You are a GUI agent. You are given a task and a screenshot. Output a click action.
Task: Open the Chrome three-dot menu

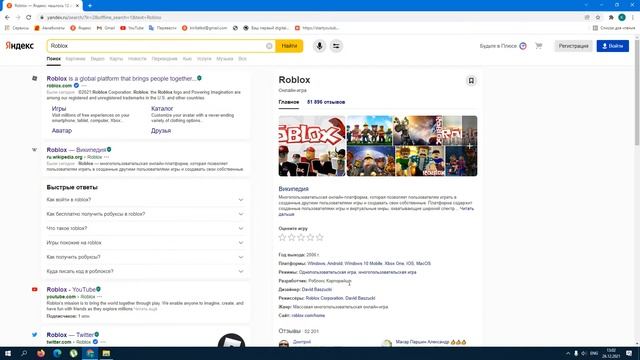[633, 17]
